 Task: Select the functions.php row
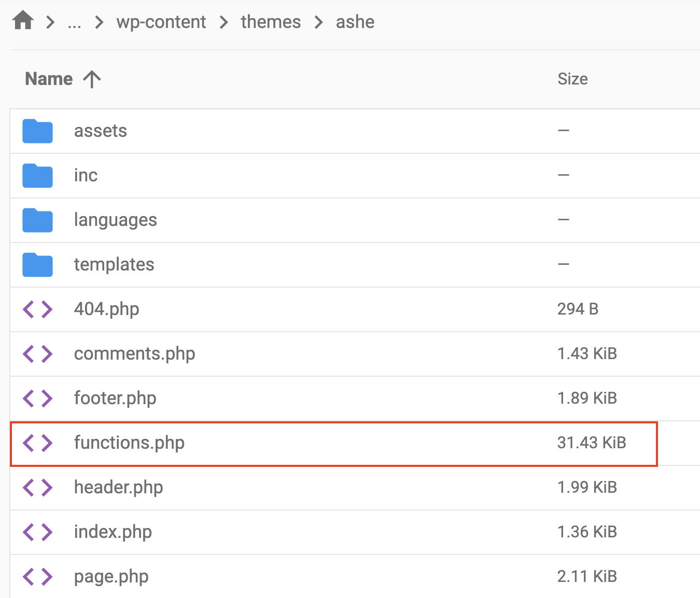(332, 443)
